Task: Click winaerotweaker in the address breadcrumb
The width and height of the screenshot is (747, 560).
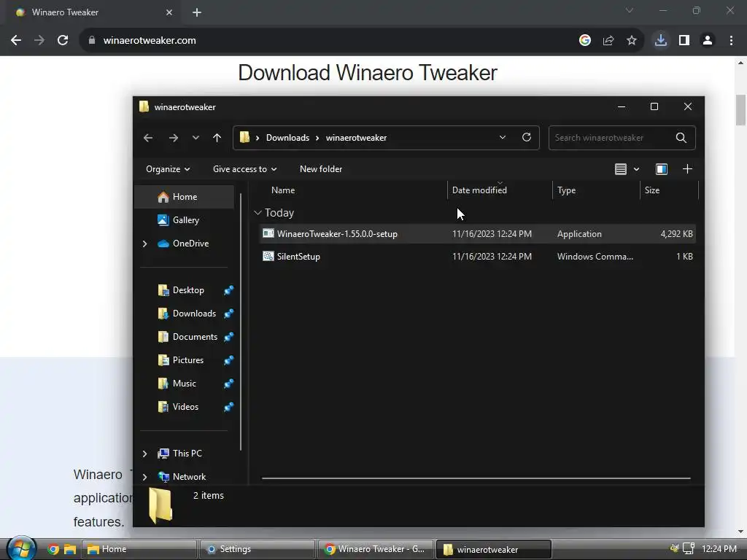Action: point(356,138)
